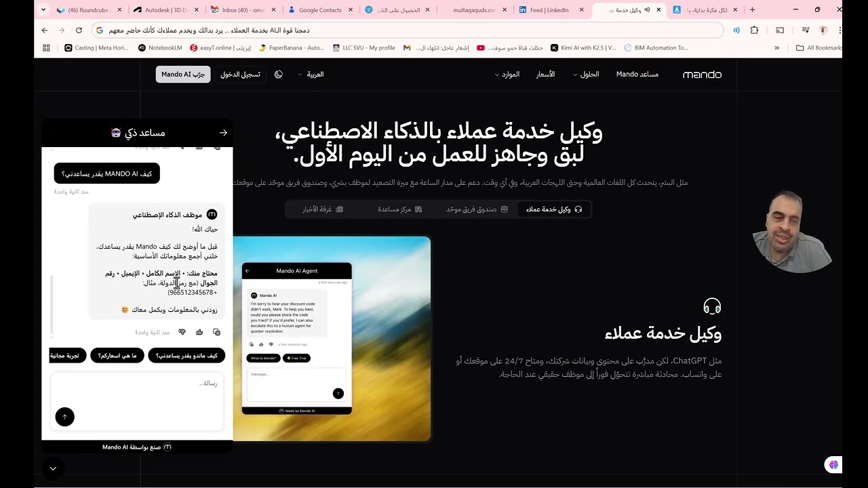Click the headphones icon above وكيل خدمة عملاء

coord(712,306)
